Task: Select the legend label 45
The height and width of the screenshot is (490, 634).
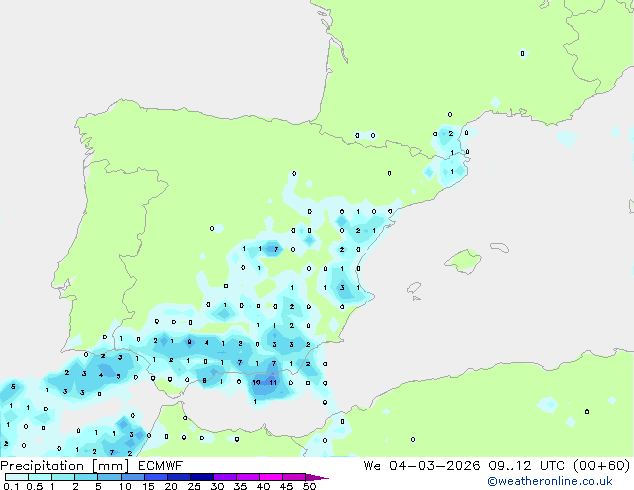Action: pyautogui.click(x=286, y=486)
